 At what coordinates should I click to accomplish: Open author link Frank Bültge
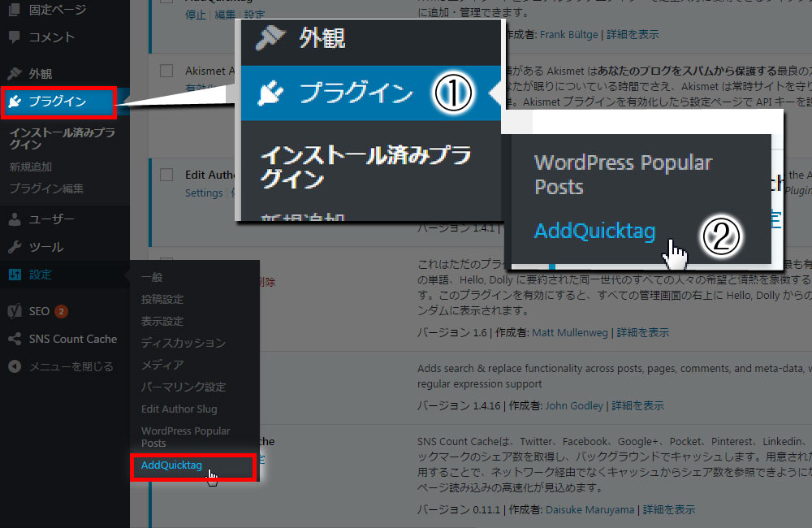[568, 34]
